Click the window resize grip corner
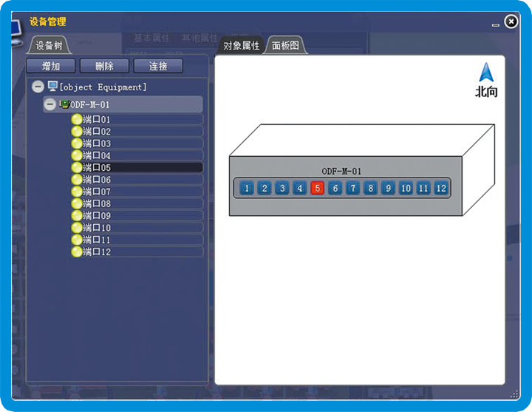This screenshot has height=412, width=532. point(514,394)
